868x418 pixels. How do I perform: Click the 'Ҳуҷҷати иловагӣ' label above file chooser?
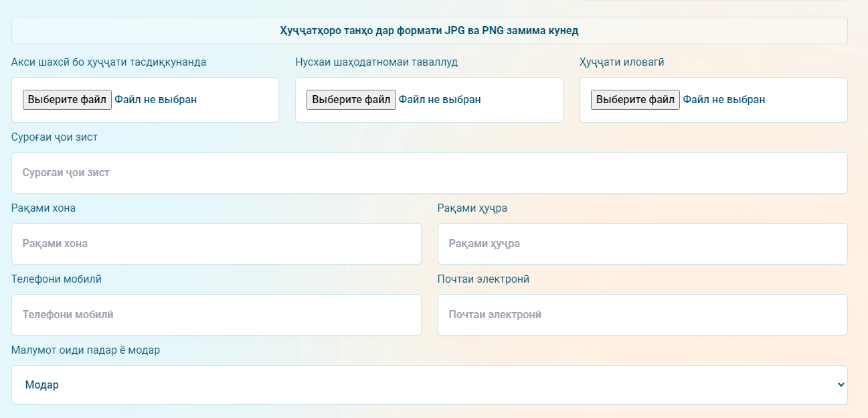tap(622, 62)
